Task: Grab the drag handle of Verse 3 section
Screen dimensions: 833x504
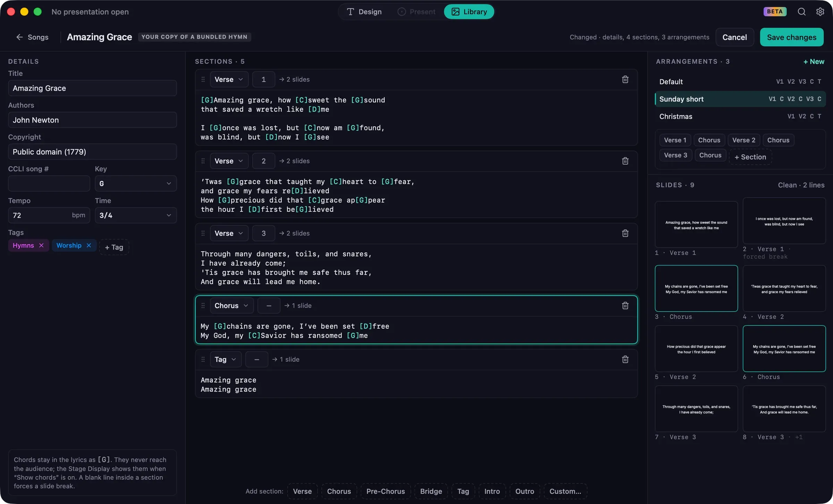Action: (x=203, y=233)
